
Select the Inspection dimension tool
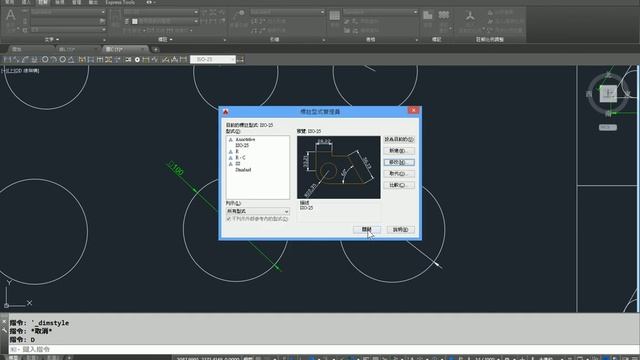click(x=146, y=60)
